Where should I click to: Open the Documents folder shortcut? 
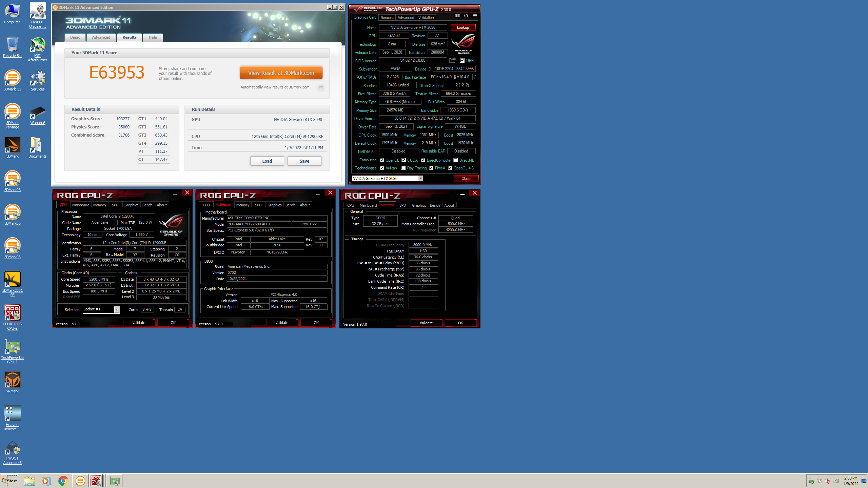tap(38, 147)
